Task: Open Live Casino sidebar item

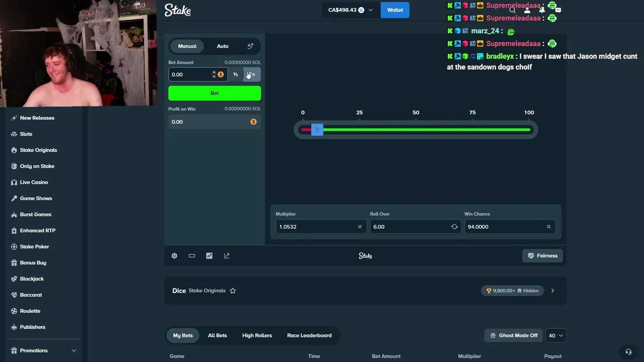Action: point(34,182)
